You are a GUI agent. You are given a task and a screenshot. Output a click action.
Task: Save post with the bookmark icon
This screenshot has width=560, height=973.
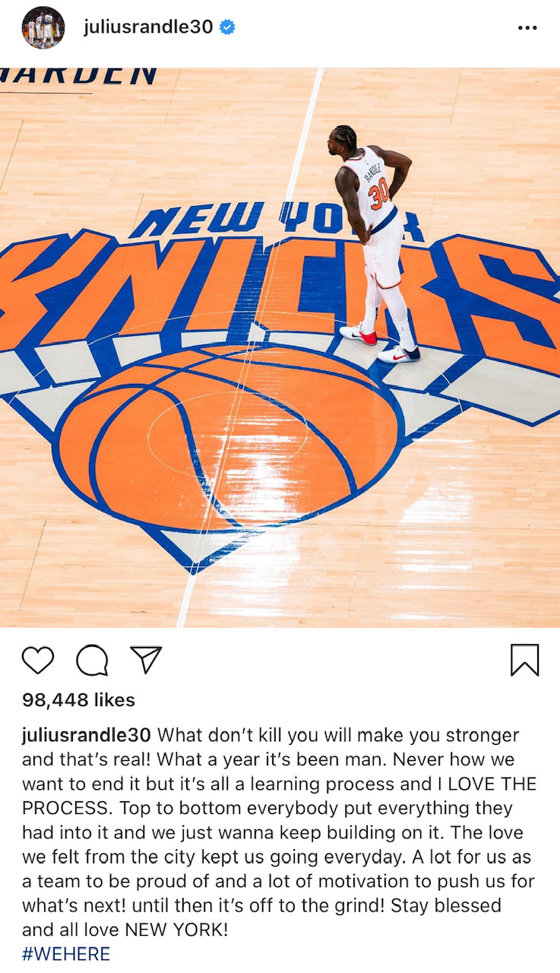click(524, 660)
